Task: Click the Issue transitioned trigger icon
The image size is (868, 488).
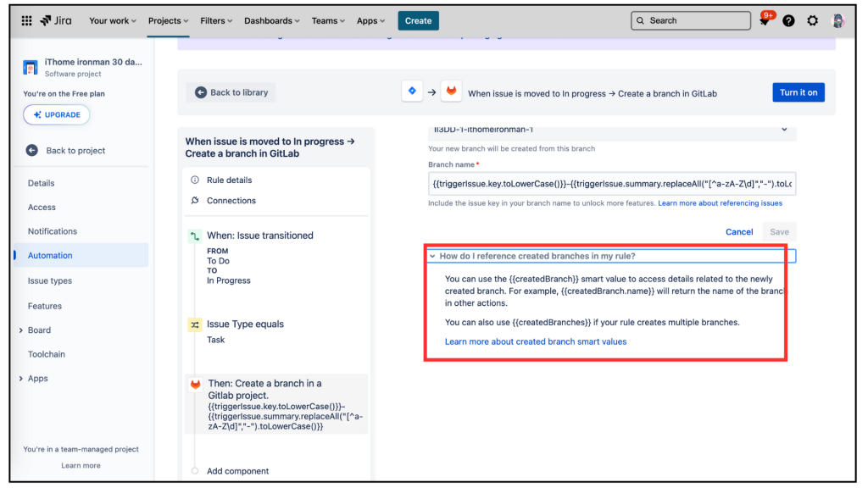Action: click(195, 236)
